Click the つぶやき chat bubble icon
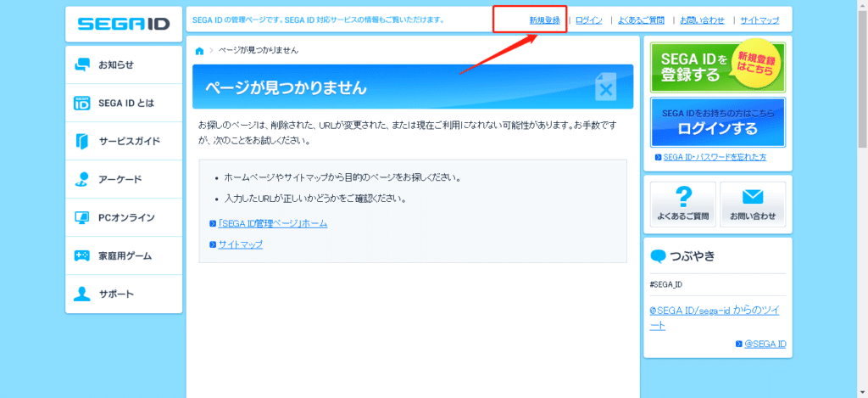The image size is (868, 398). click(x=658, y=256)
